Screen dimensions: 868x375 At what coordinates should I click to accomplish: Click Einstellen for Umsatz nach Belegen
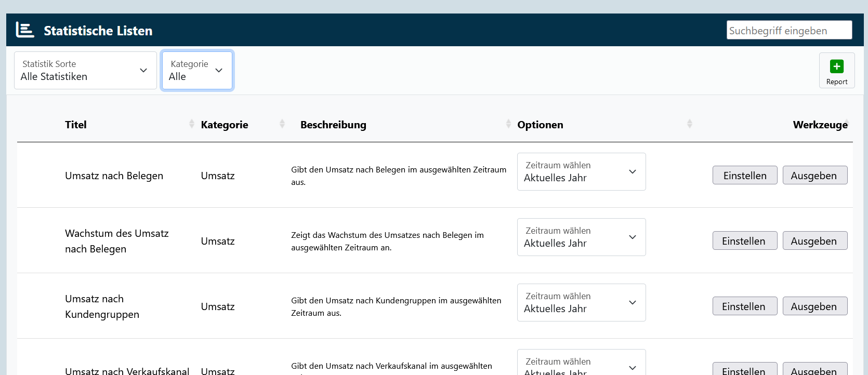[x=744, y=176]
